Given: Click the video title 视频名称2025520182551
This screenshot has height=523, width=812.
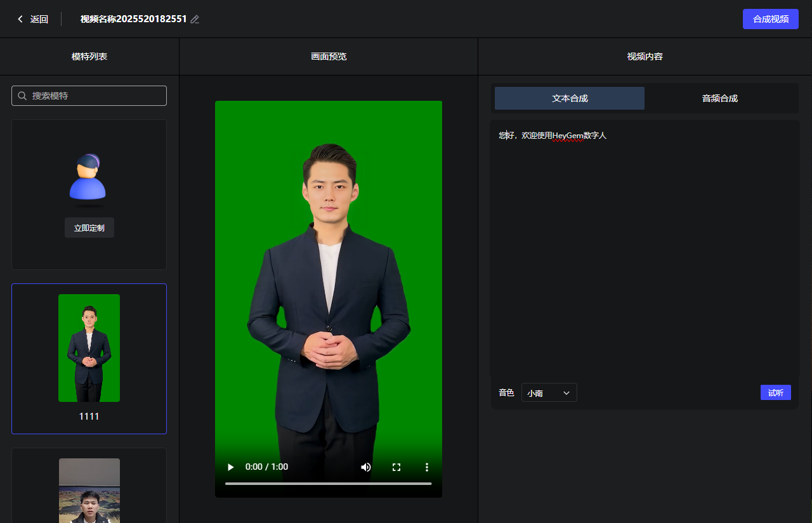Looking at the screenshot, I should (134, 19).
